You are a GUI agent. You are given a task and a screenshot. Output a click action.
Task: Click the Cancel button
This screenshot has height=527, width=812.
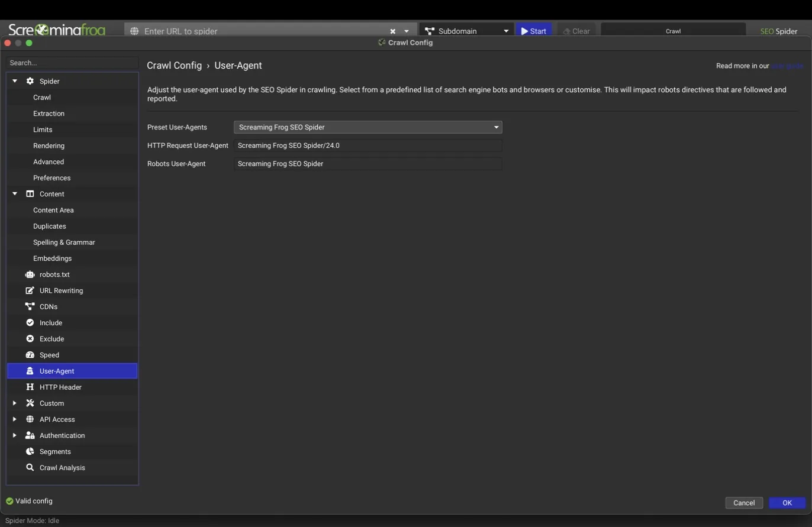point(744,503)
